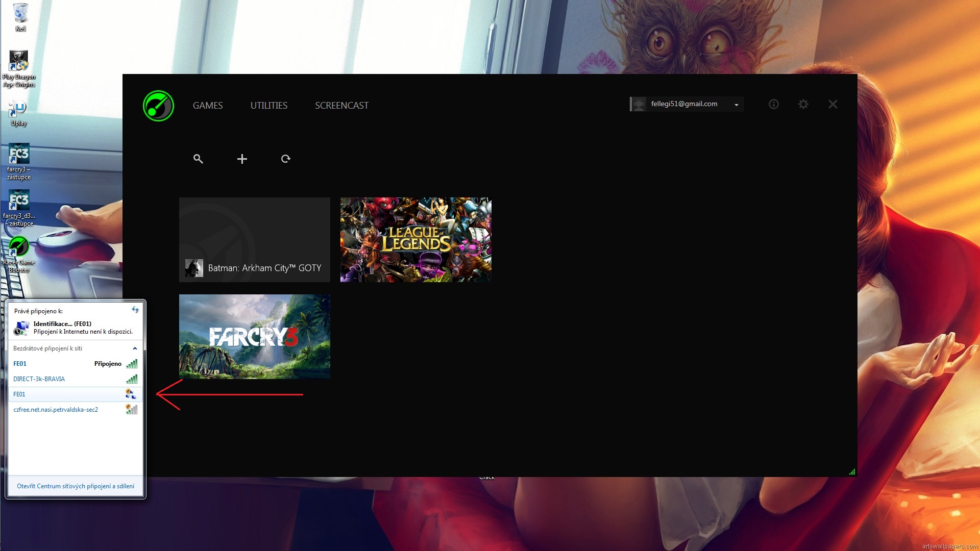Switch to the UTILITIES tab
Viewport: 980px width, 551px height.
tap(268, 106)
